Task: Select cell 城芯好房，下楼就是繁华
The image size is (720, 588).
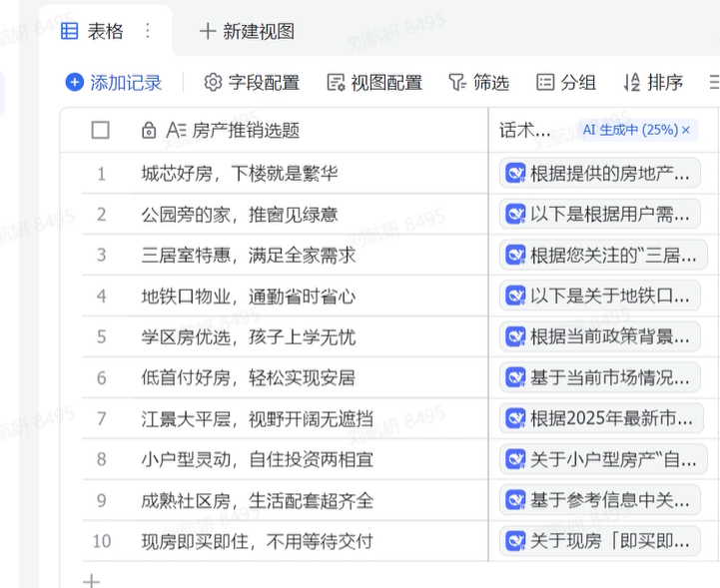Action: point(240,174)
